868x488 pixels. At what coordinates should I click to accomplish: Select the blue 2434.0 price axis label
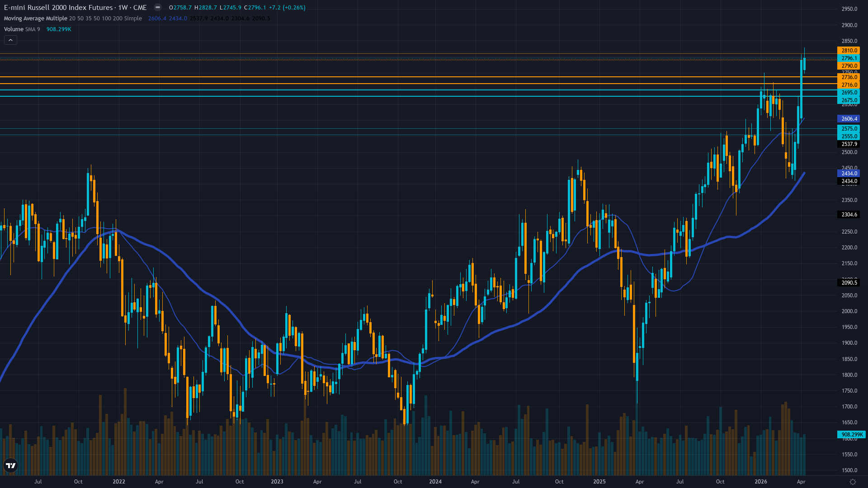[849, 174]
